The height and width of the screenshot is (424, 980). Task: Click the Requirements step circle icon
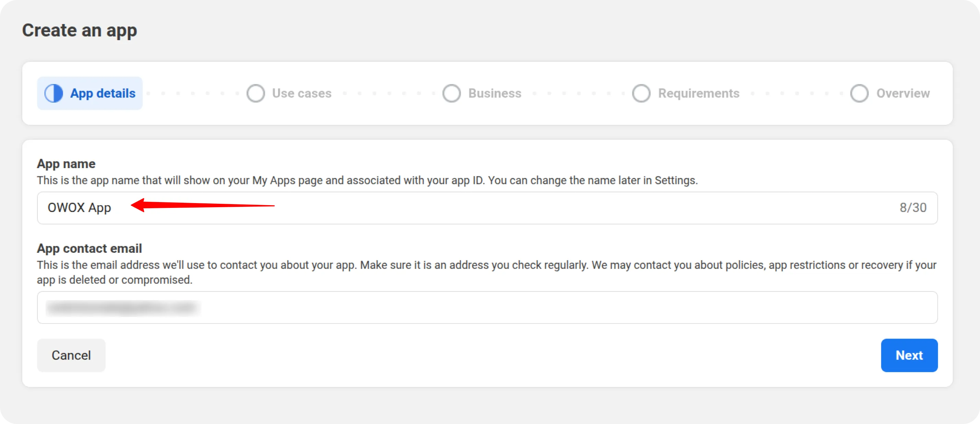(641, 93)
